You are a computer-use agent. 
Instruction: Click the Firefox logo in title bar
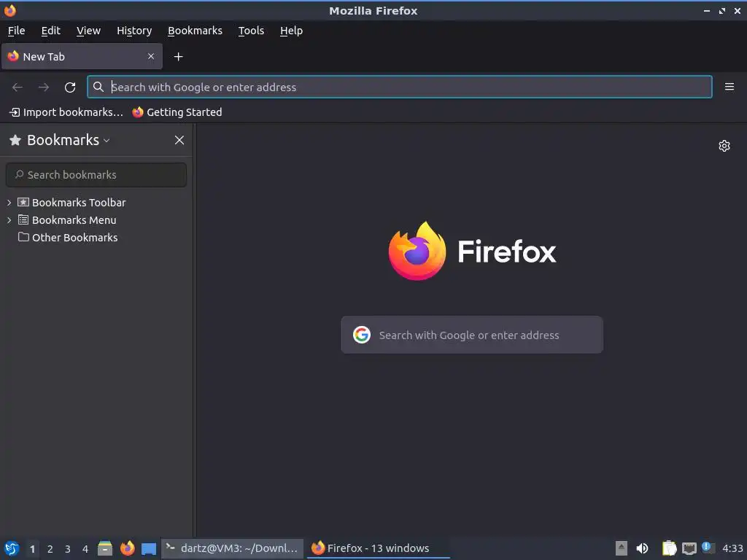pos(9,10)
